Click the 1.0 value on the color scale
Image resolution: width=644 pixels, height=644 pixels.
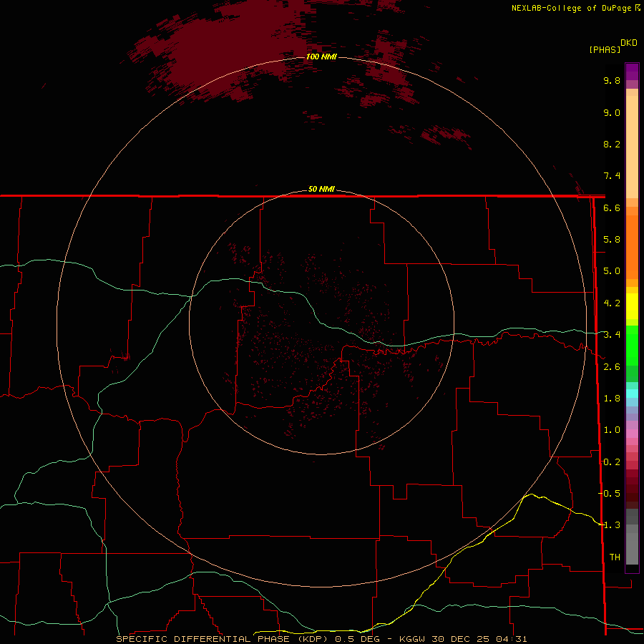click(612, 430)
